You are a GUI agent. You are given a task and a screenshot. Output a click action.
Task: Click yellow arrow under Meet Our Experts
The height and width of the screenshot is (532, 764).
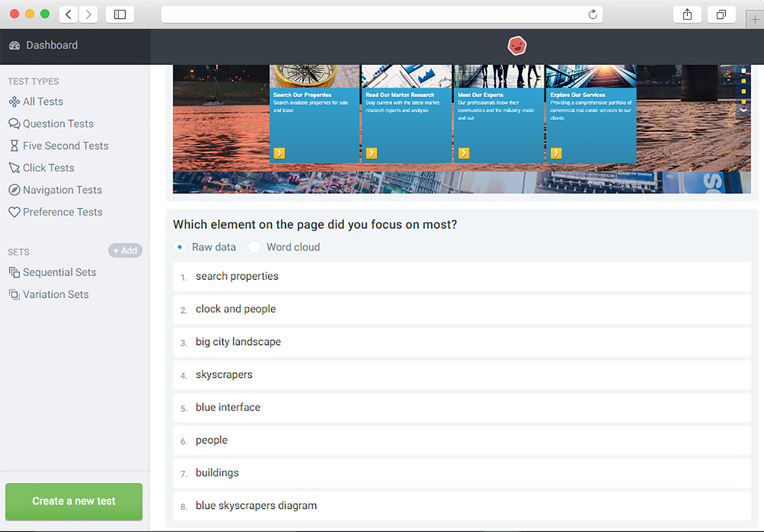point(464,153)
